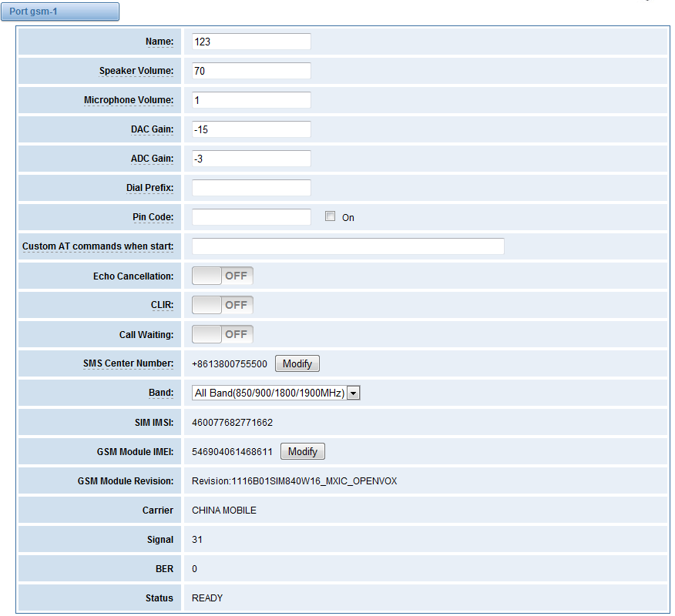675x616 pixels.
Task: Turn on the CLIR switch
Action: (x=223, y=305)
